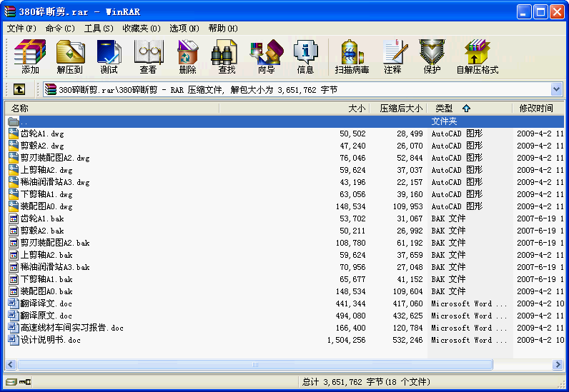Click the 添加 (Add) toolbar icon

30,56
